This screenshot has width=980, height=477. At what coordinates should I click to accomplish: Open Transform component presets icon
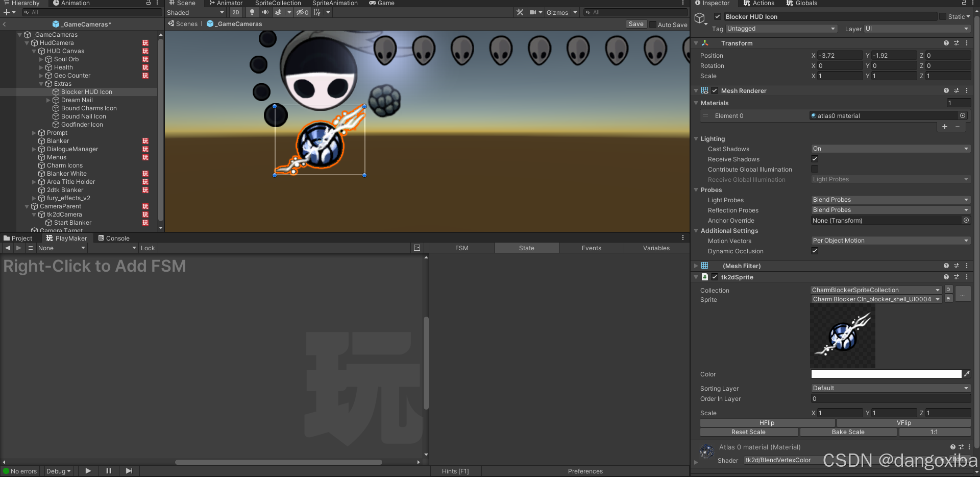957,43
